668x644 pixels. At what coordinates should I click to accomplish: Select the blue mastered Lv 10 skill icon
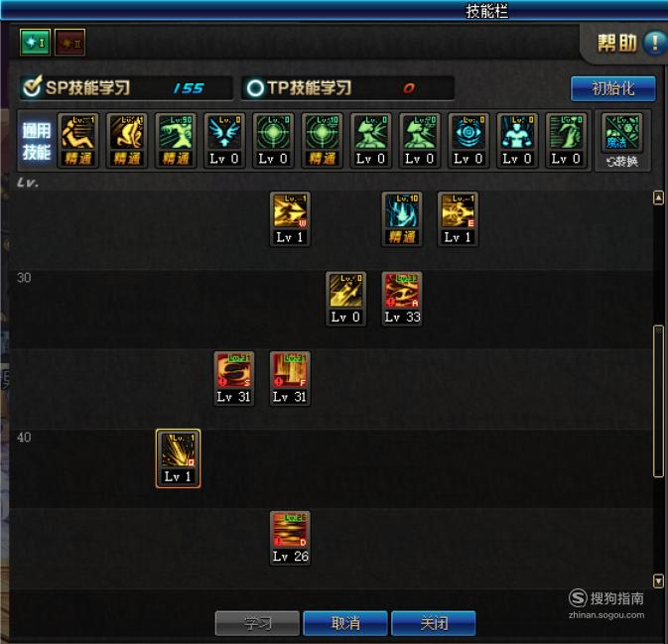click(402, 219)
